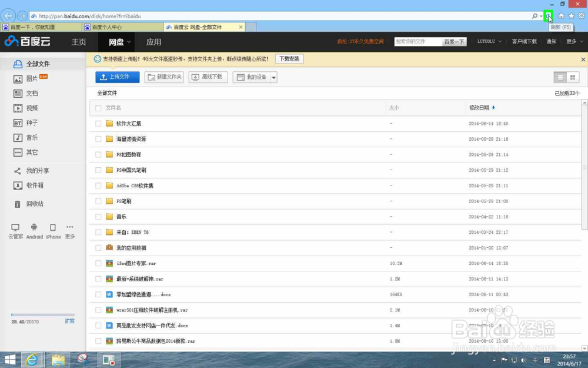The width and height of the screenshot is (588, 368).
Task: Click the 上传文件 button
Action: (118, 77)
